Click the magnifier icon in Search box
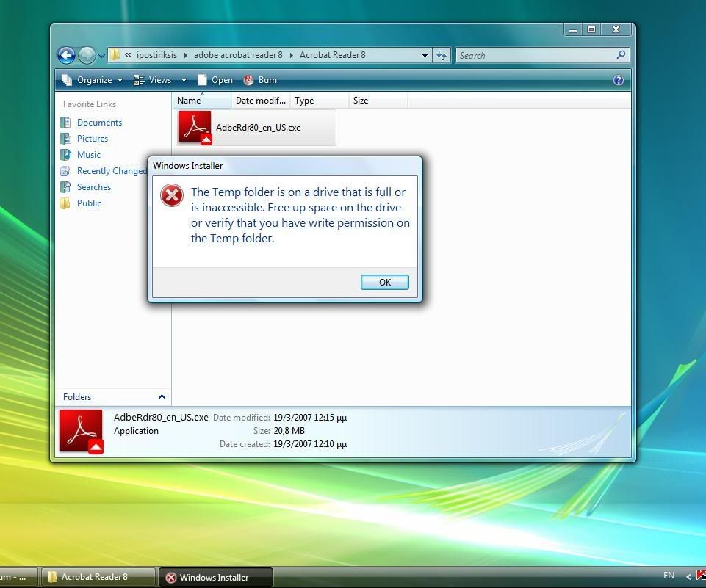706x588 pixels. (621, 55)
